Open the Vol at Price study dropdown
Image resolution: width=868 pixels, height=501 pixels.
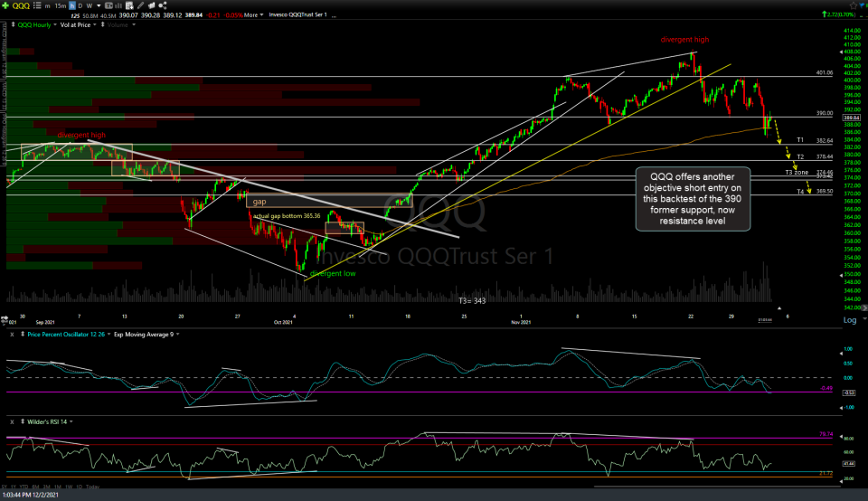pos(95,25)
